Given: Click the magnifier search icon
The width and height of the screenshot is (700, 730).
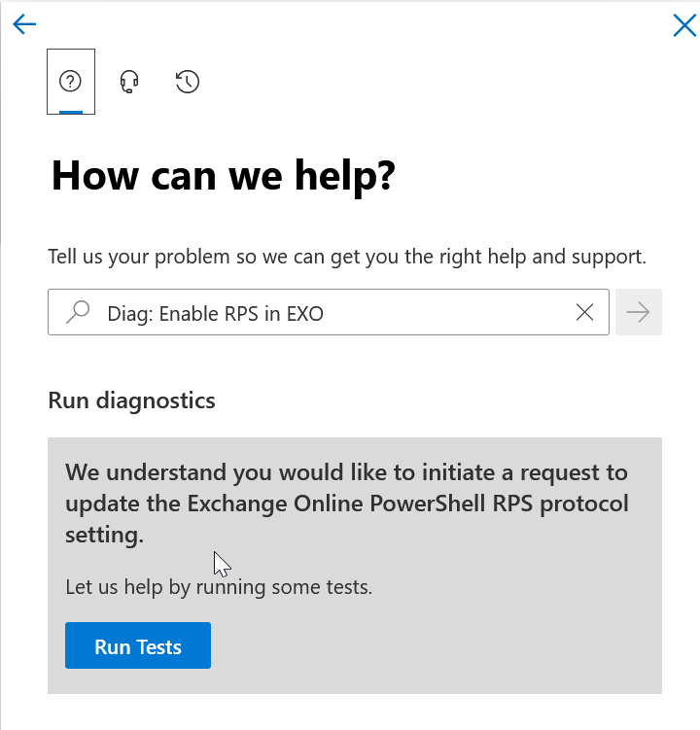Looking at the screenshot, I should click(78, 312).
